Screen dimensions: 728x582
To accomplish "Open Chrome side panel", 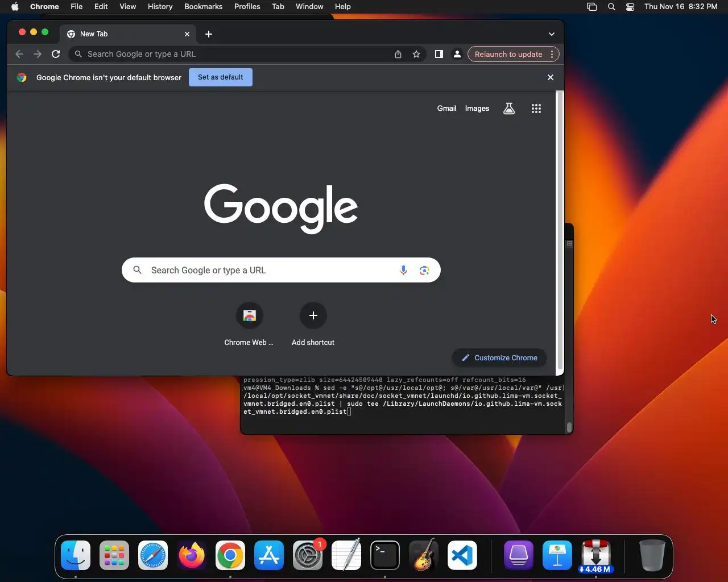I will click(x=439, y=54).
